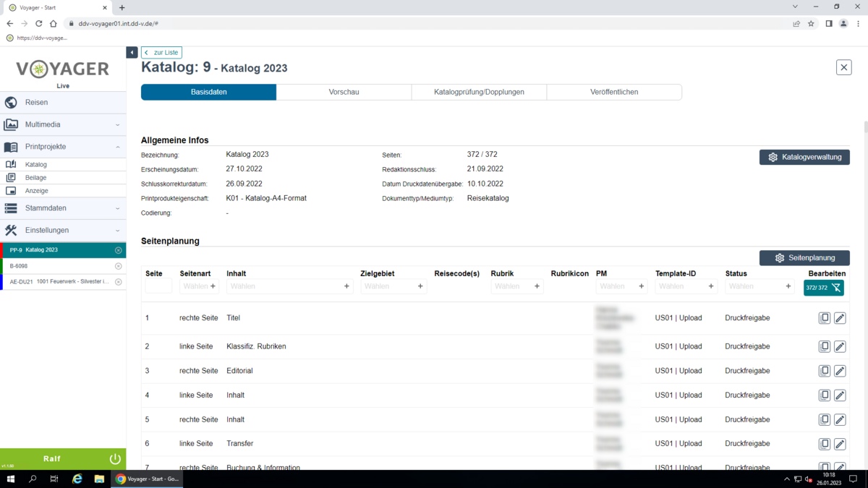Viewport: 868px width, 488px height.
Task: Click copy icon for page 4 Inhalt
Action: point(825,395)
